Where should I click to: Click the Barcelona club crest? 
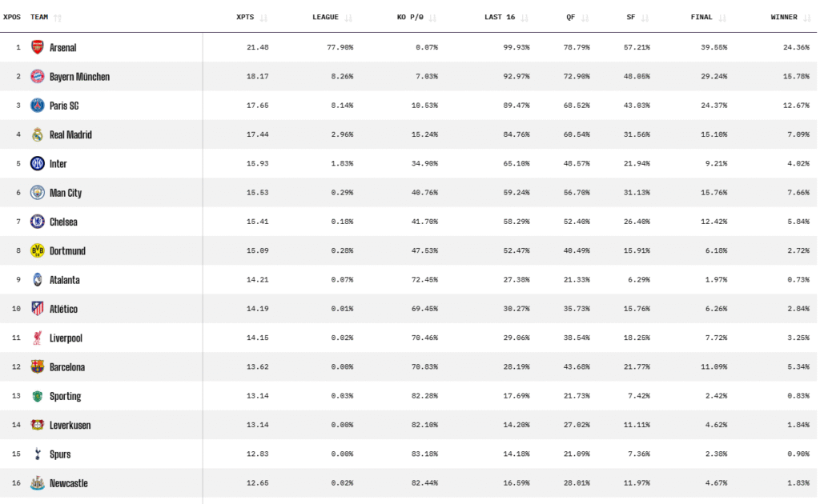(37, 367)
